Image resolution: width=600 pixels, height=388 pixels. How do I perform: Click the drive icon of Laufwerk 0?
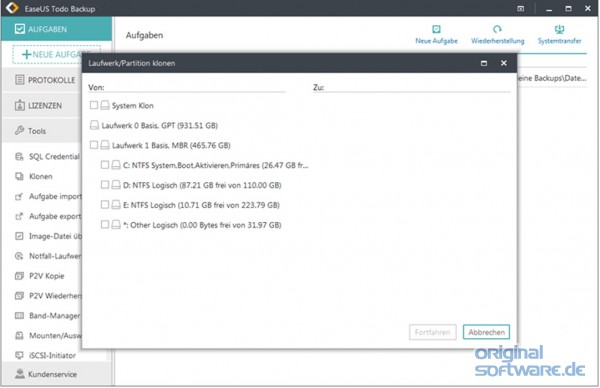point(94,125)
